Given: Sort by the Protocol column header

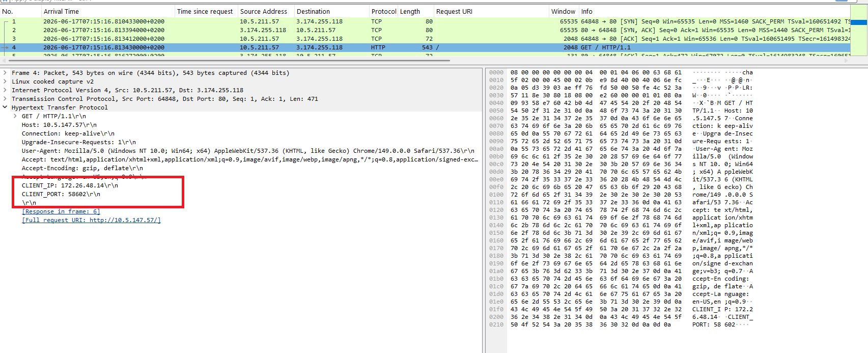Looking at the screenshot, I should [x=384, y=11].
